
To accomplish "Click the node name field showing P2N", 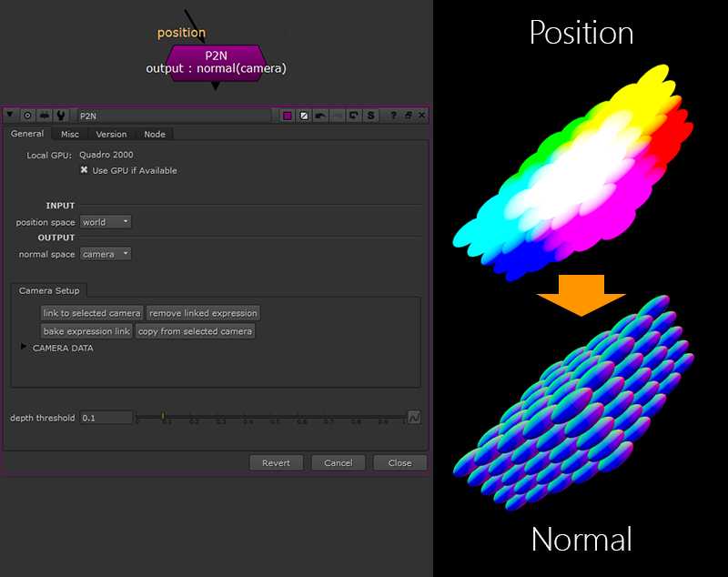I will (x=173, y=116).
